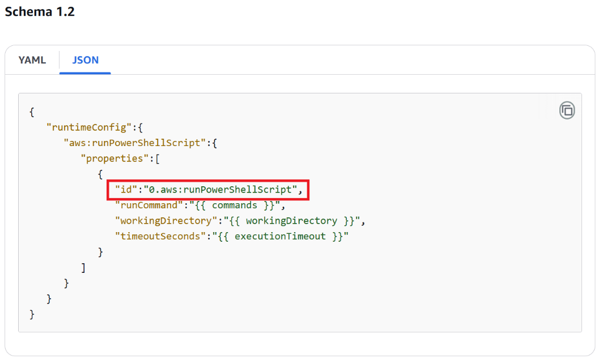Select the JSON tab
Screen dimensions: 607x364
coord(85,60)
